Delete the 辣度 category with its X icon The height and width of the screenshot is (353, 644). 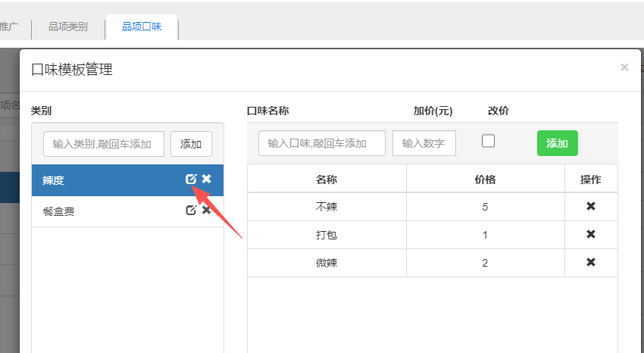pos(207,179)
